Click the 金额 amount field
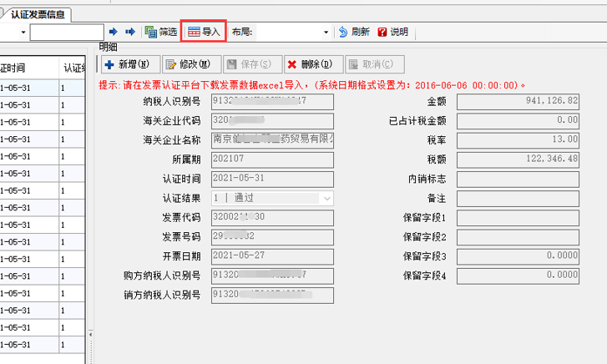The image size is (607, 364). click(518, 101)
